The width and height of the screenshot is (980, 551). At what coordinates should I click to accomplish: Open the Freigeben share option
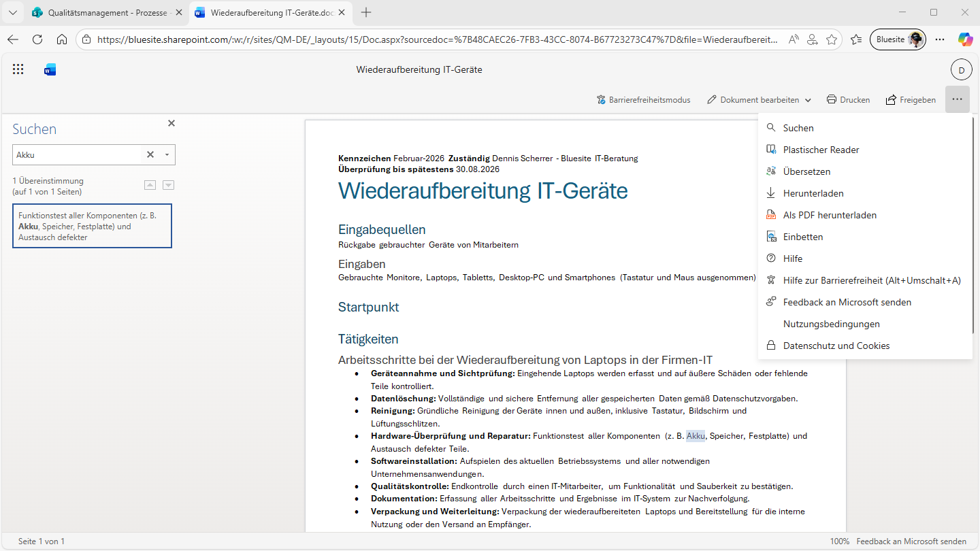click(x=911, y=100)
